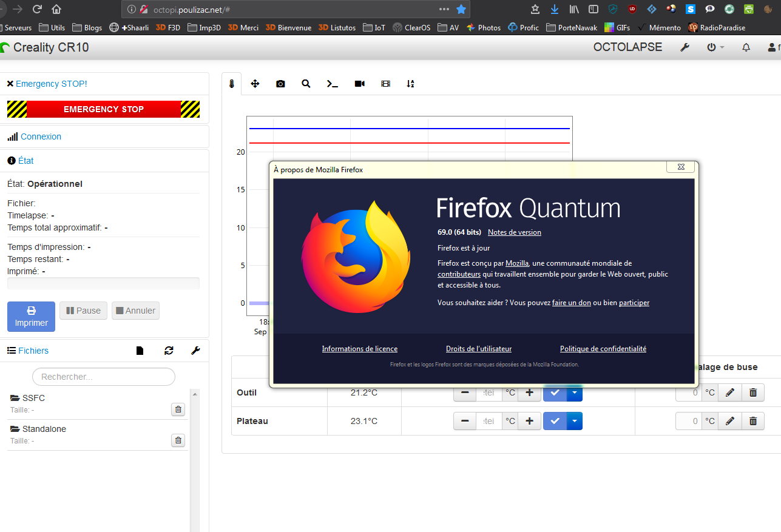Open Plateau temperature preset dropdown caret
Screen dimensions: 781x532
click(574, 421)
